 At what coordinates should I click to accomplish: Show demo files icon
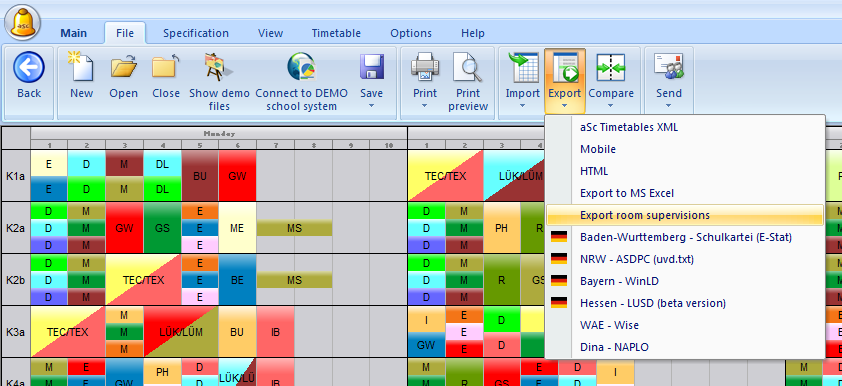click(219, 66)
